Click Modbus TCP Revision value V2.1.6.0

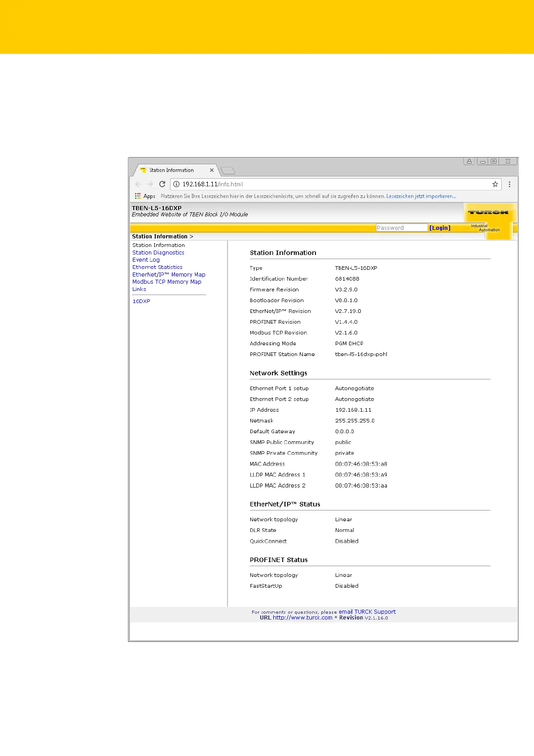pos(346,333)
